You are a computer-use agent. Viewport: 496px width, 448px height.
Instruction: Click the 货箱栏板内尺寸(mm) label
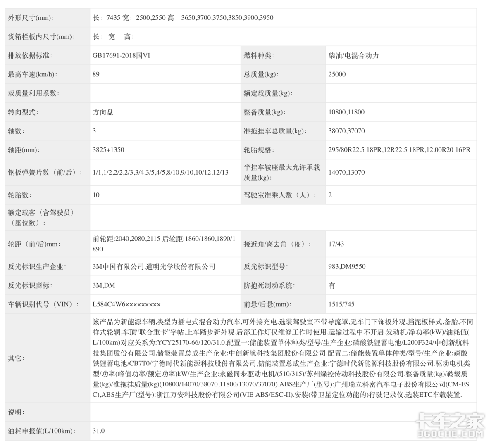point(41,37)
